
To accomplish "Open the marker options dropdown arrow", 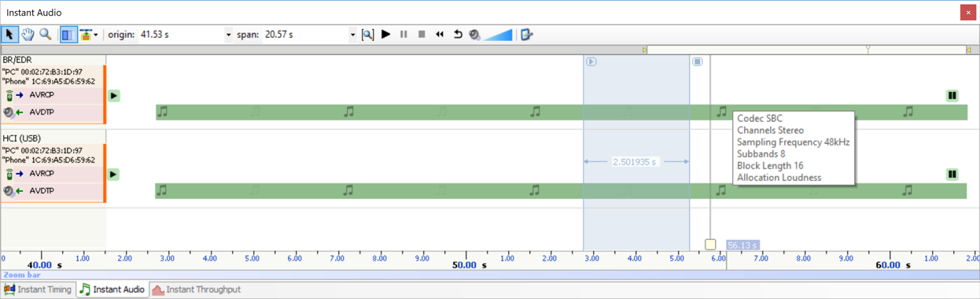I will pos(96,35).
